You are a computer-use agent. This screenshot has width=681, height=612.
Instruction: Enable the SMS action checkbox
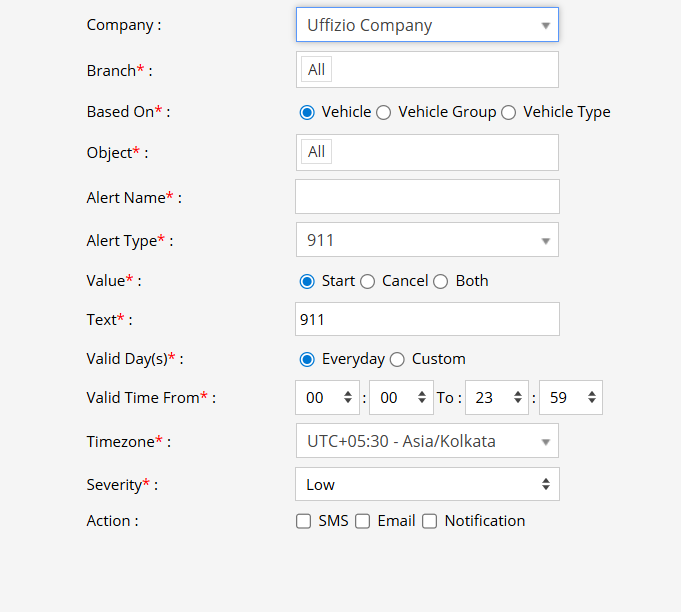pos(304,521)
